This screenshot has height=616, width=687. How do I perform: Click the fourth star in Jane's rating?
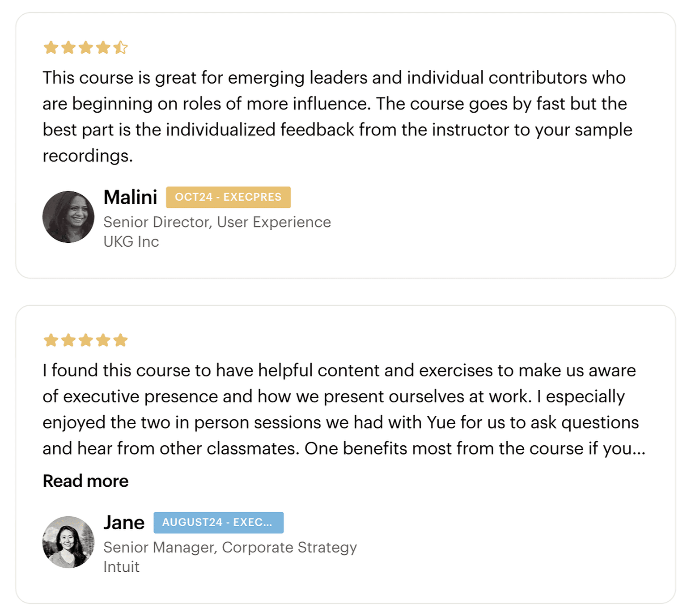click(103, 340)
